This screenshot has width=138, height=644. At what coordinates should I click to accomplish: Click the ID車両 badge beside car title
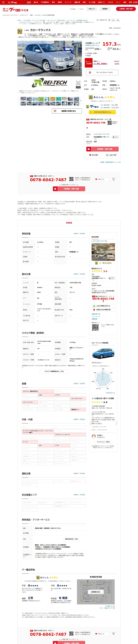(20, 31)
